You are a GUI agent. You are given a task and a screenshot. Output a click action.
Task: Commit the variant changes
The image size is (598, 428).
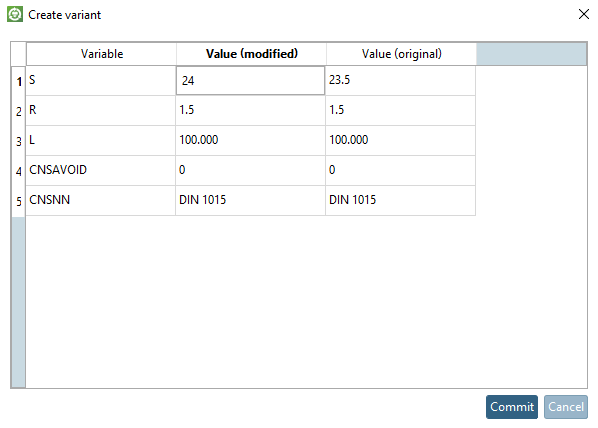click(512, 407)
